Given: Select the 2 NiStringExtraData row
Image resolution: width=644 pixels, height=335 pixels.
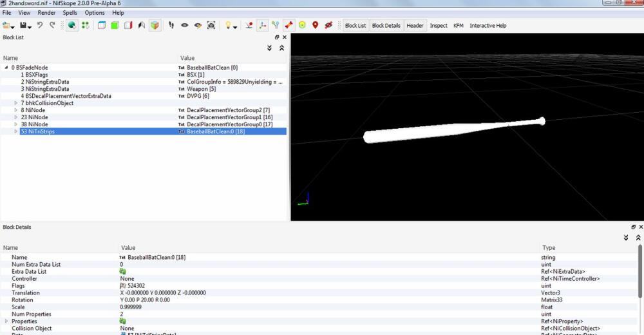Looking at the screenshot, I should tap(144, 82).
